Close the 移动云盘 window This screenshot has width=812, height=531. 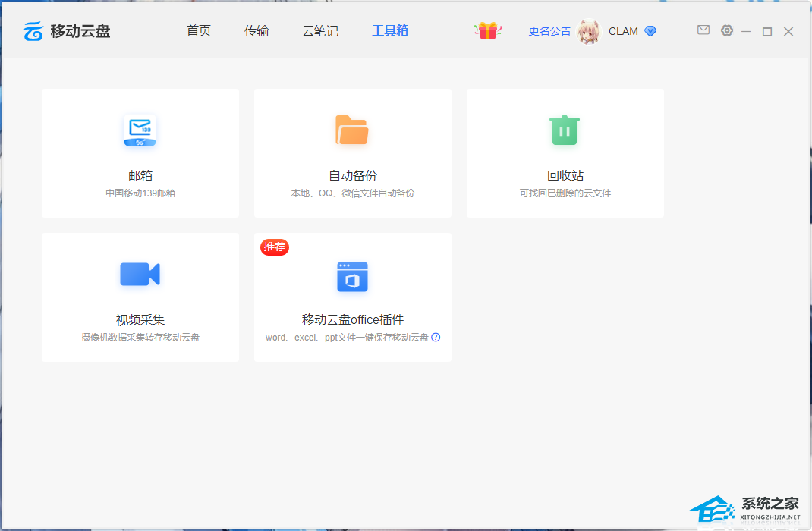(788, 32)
